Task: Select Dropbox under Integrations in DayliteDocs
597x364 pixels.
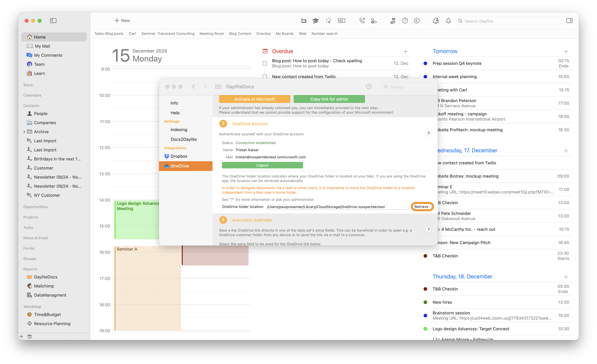Action: pyautogui.click(x=186, y=156)
